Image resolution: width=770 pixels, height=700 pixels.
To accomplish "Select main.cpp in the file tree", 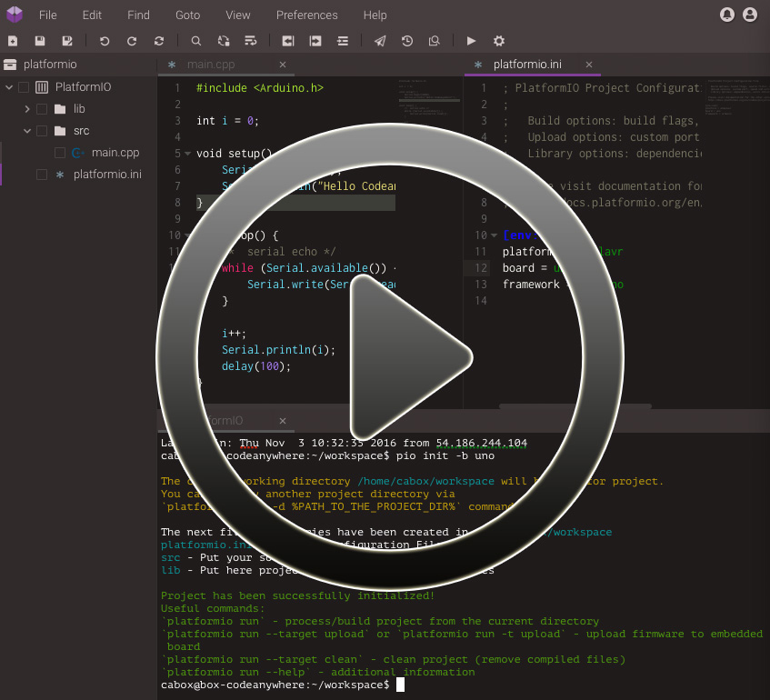I will (115, 153).
